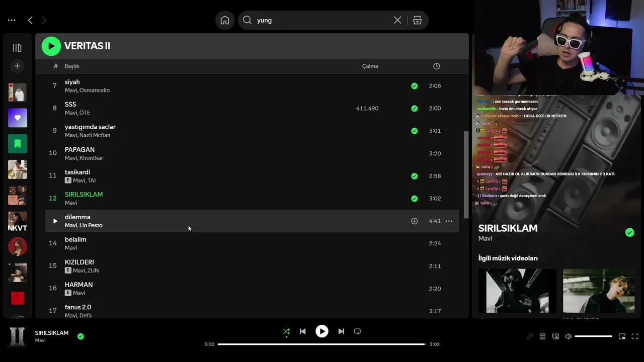Play the dilemma track using its row play icon
The width and height of the screenshot is (644, 362).
tap(55, 221)
